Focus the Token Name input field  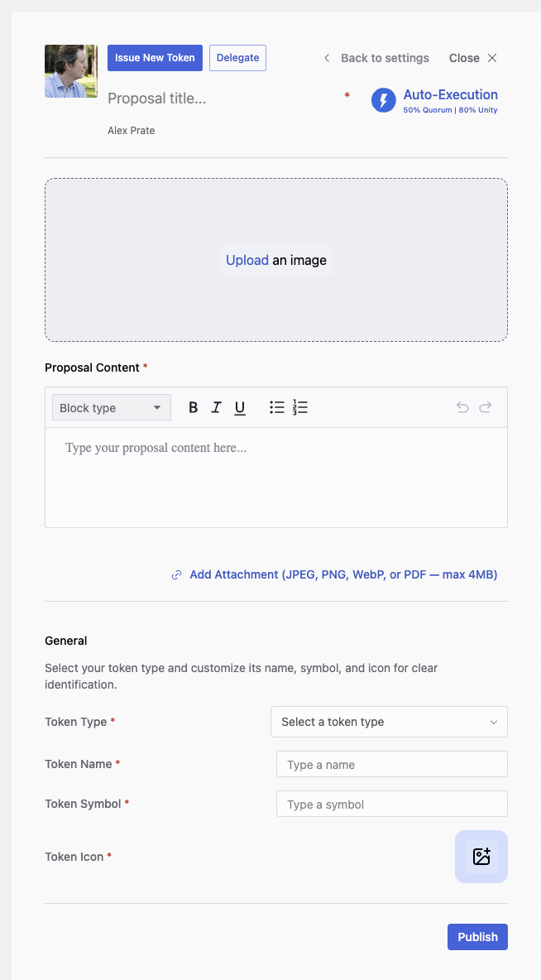pos(392,764)
